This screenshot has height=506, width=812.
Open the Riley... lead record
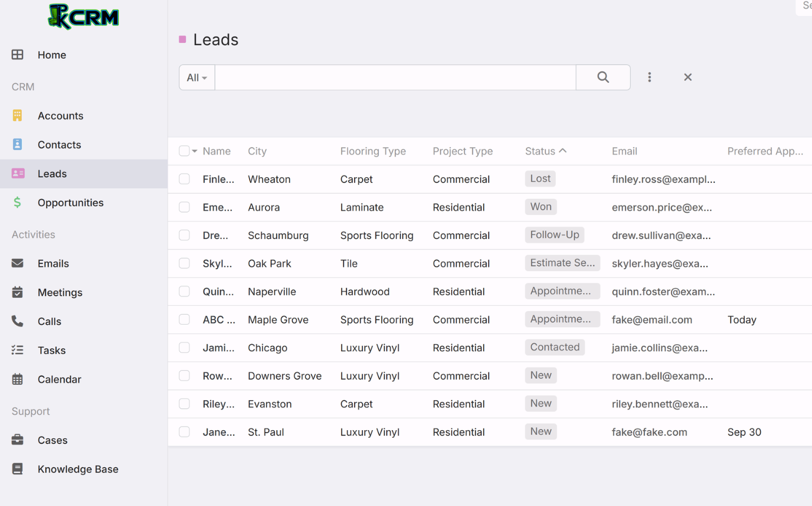point(218,404)
